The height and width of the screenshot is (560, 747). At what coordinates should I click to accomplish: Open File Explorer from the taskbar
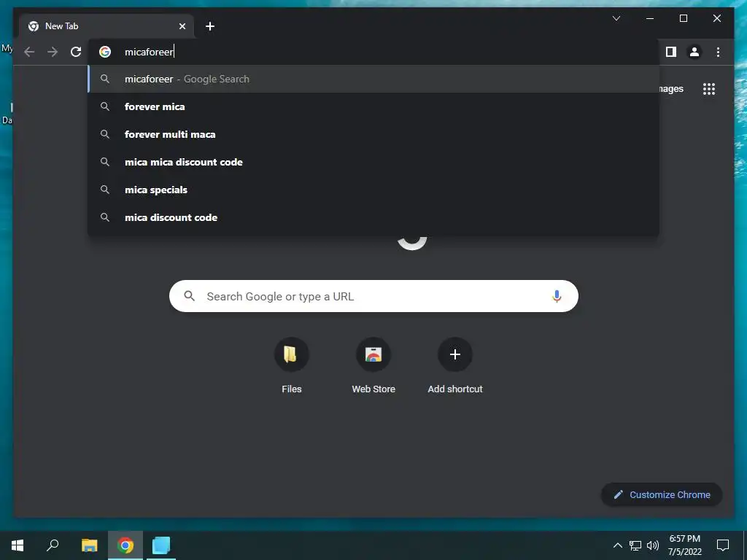[x=89, y=545]
